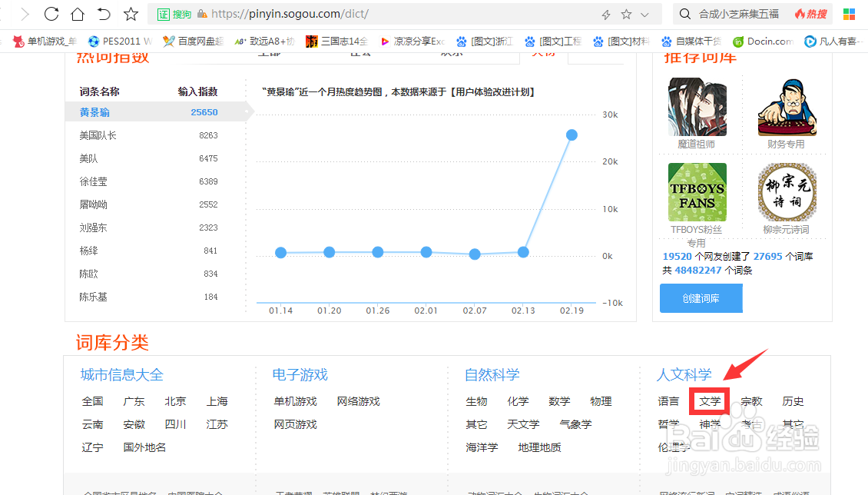Click the 魔道祖师 dictionary thumbnail
868x495 pixels.
coord(697,105)
